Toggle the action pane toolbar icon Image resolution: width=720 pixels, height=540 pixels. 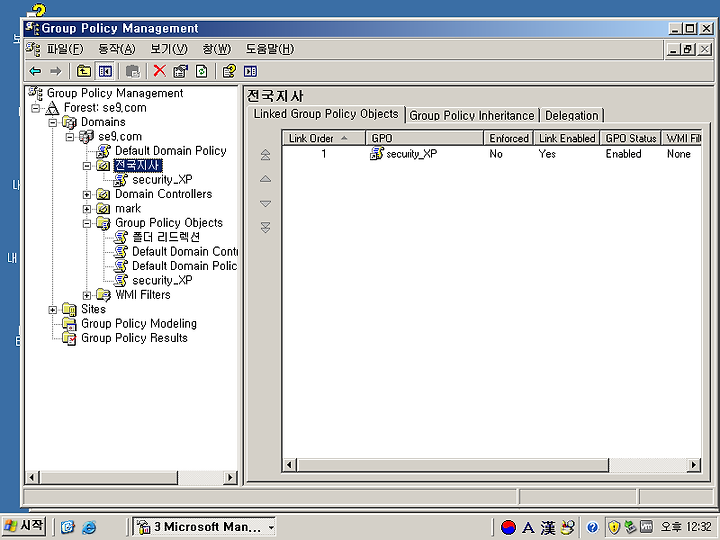pyautogui.click(x=250, y=71)
